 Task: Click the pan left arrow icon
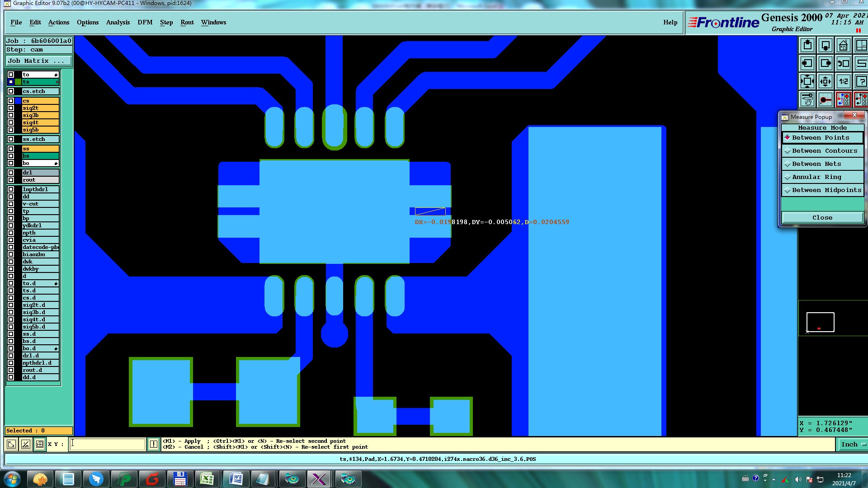807,64
